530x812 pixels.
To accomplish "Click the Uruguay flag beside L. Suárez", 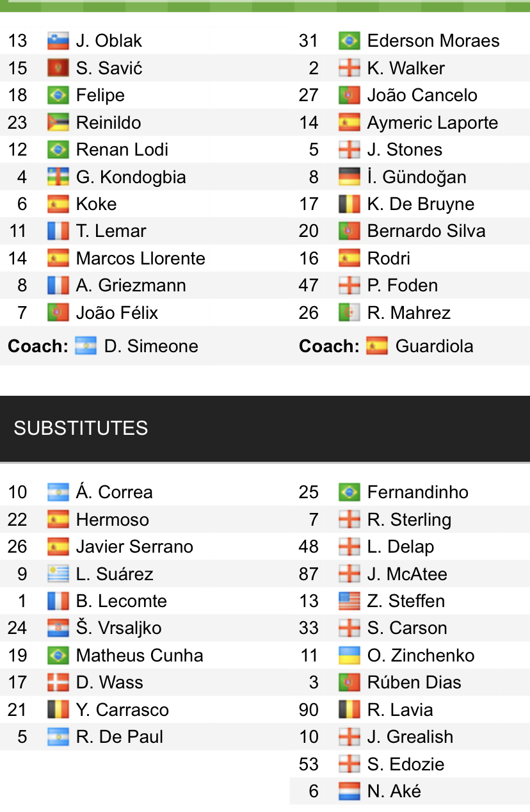I will pos(58,574).
